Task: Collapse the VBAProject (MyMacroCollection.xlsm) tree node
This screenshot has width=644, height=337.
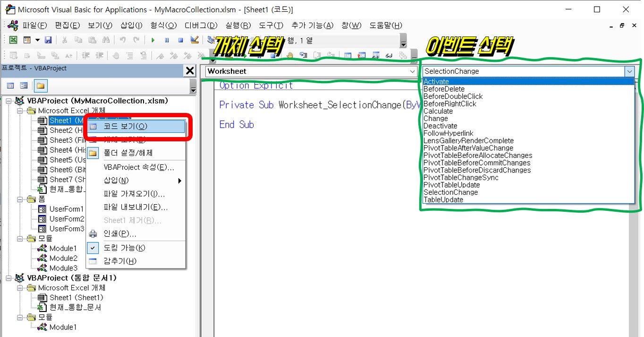Action: click(9, 101)
